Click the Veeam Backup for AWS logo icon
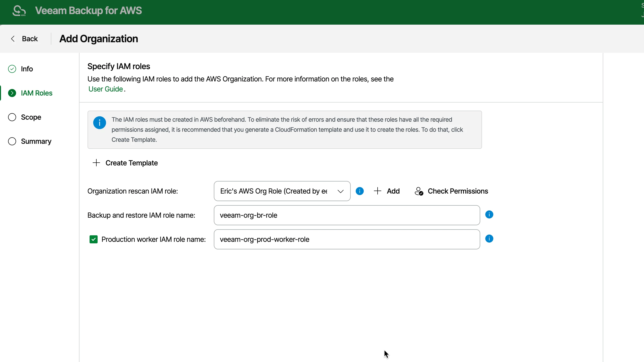 click(x=19, y=11)
